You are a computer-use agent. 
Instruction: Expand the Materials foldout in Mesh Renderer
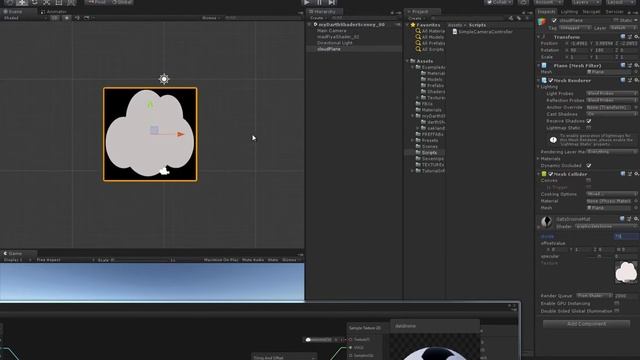pyautogui.click(x=538, y=159)
